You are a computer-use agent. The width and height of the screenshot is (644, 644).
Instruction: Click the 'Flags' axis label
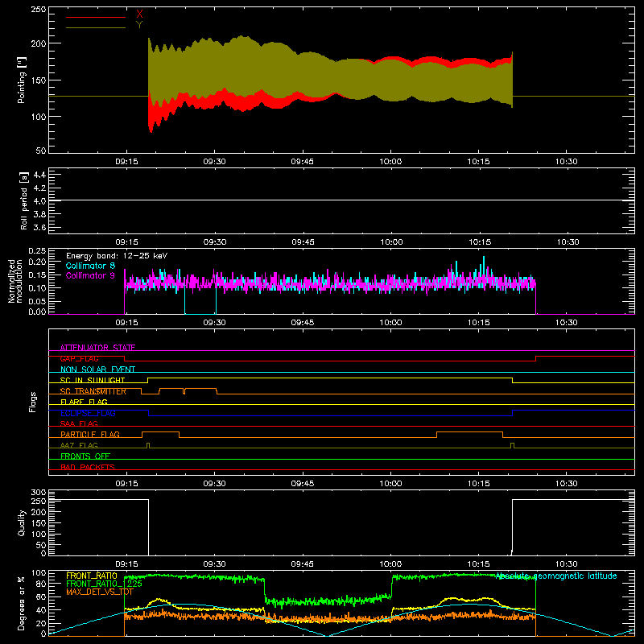33,402
